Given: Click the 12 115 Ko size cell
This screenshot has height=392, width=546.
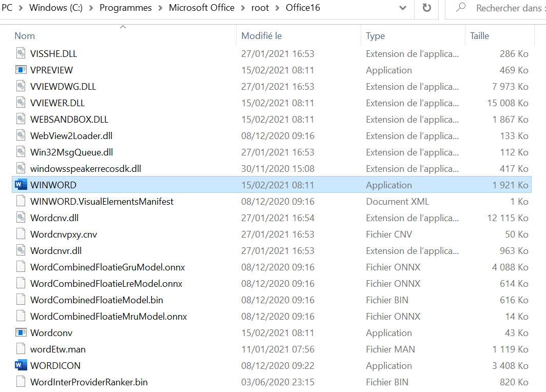Looking at the screenshot, I should [508, 218].
